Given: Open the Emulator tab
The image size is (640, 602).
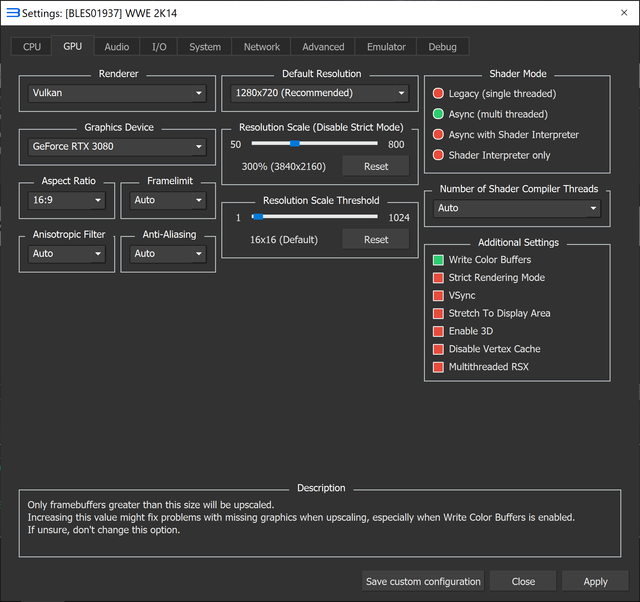Looking at the screenshot, I should pos(386,47).
